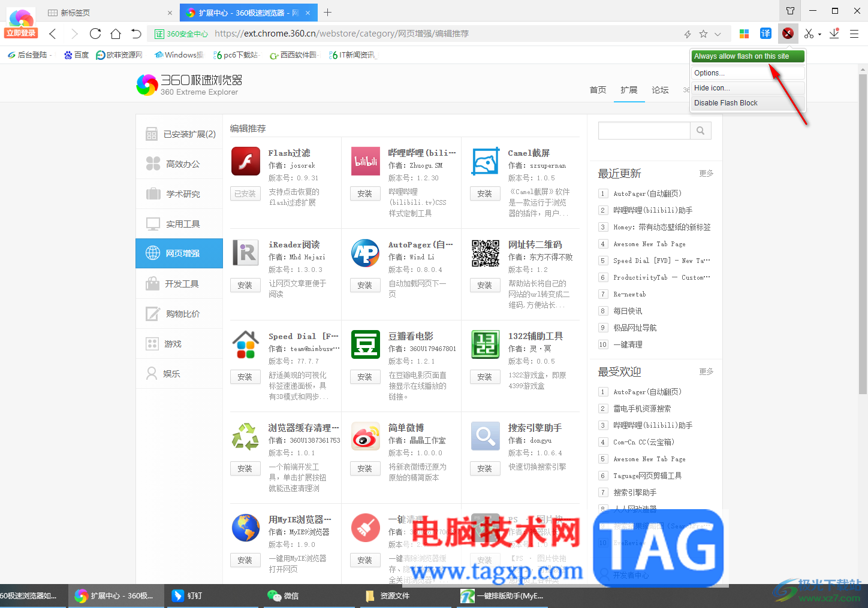Viewport: 868px width, 608px height.
Task: Select 购物比价 category
Action: tap(179, 314)
